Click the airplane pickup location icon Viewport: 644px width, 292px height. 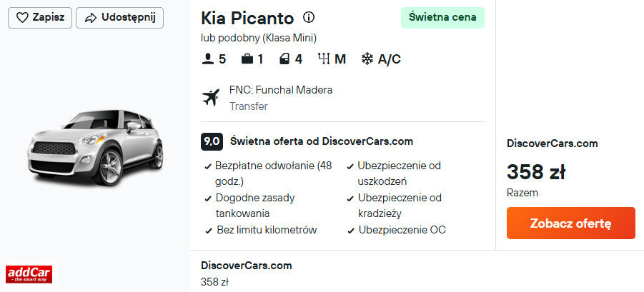[211, 98]
